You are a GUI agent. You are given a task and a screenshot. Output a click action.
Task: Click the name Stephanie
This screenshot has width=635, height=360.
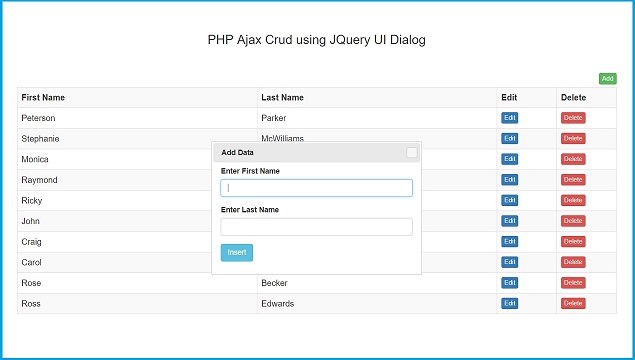pyautogui.click(x=40, y=139)
